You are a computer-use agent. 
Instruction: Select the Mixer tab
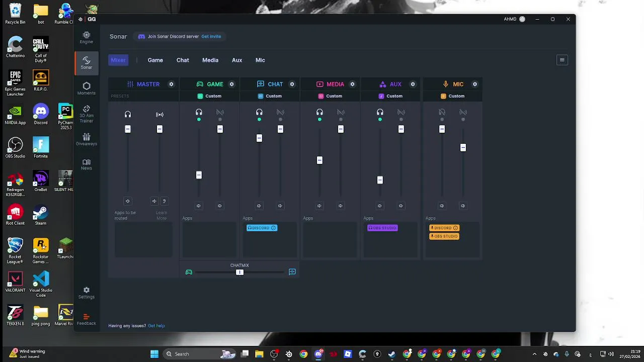[118, 60]
